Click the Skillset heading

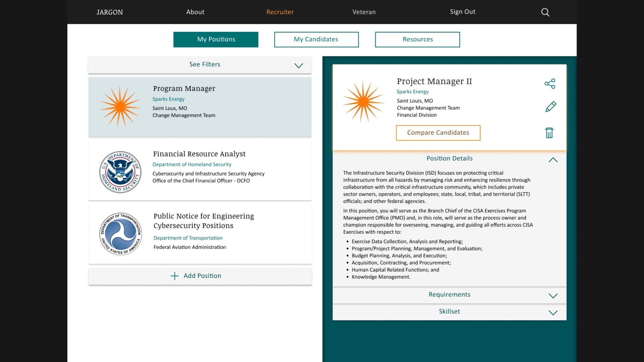coord(449,311)
